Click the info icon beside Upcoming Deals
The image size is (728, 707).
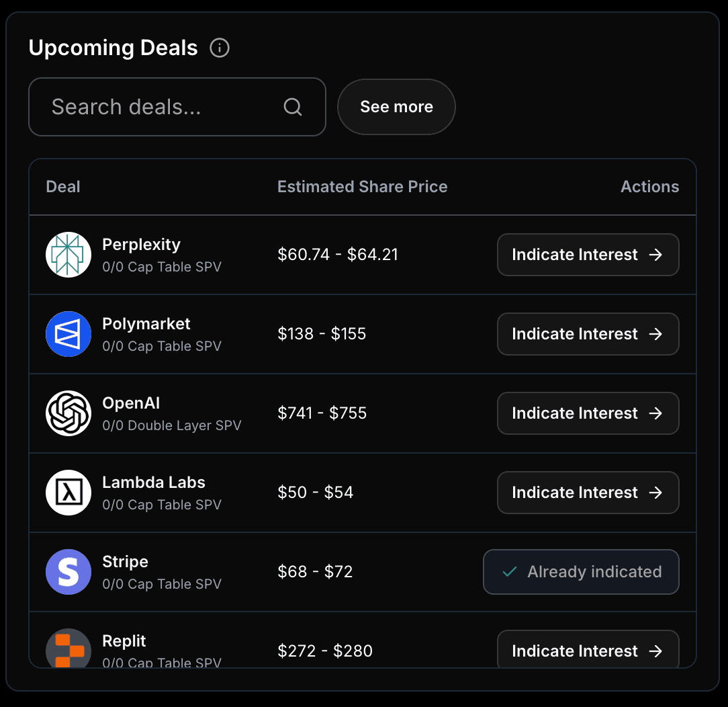pyautogui.click(x=220, y=48)
